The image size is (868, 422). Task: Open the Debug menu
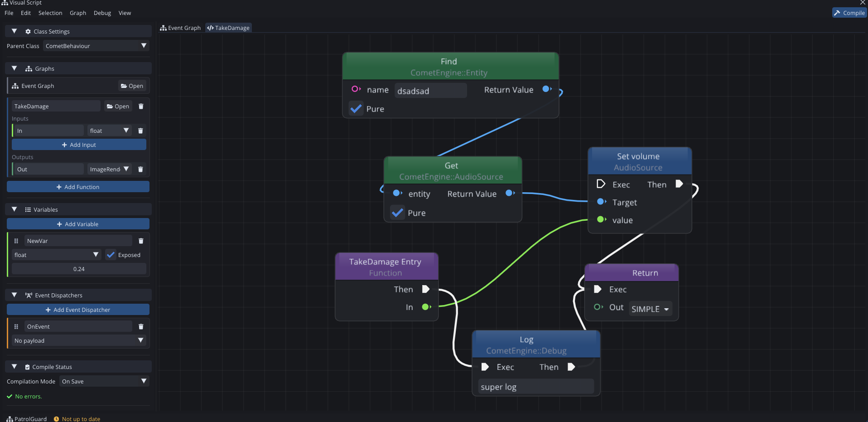tap(102, 13)
